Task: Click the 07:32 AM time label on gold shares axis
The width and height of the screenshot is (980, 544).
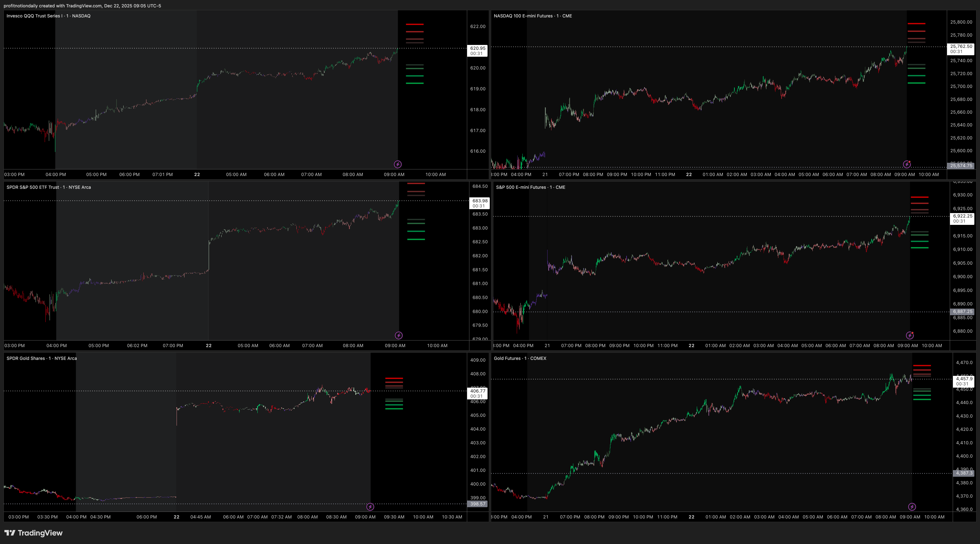Action: 281,517
